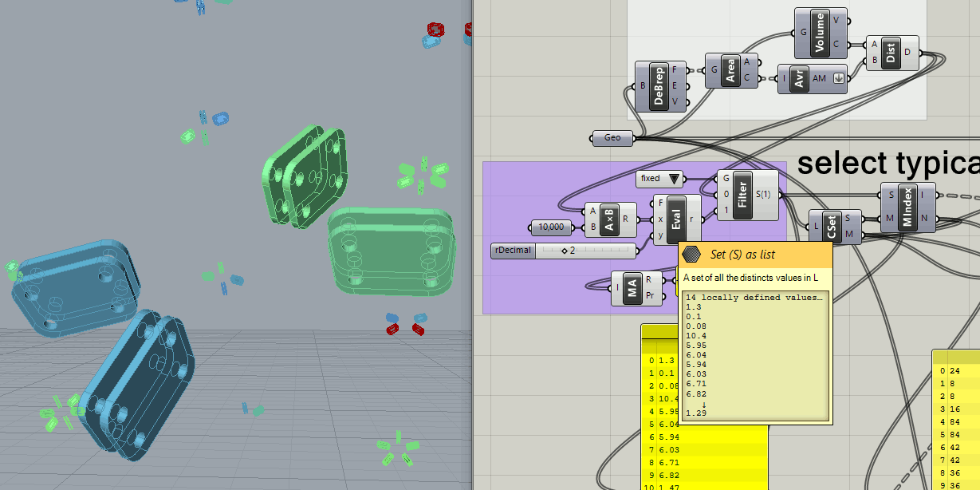The width and height of the screenshot is (980, 490).
Task: Select the DeBrep component
Action: (660, 86)
